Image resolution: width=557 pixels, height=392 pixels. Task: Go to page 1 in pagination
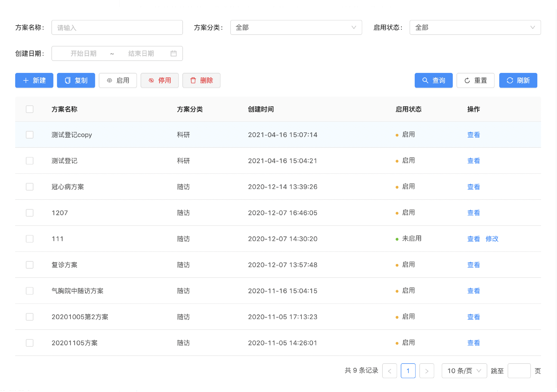[x=408, y=371]
